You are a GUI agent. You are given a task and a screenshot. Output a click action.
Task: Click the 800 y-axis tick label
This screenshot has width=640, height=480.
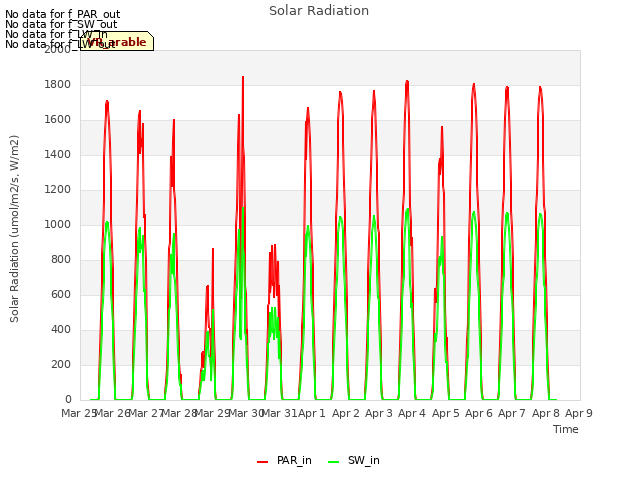click(61, 260)
